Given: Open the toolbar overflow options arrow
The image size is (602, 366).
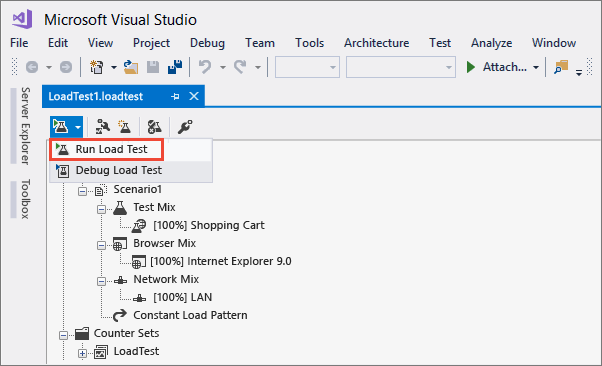Looking at the screenshot, I should pos(579,72).
